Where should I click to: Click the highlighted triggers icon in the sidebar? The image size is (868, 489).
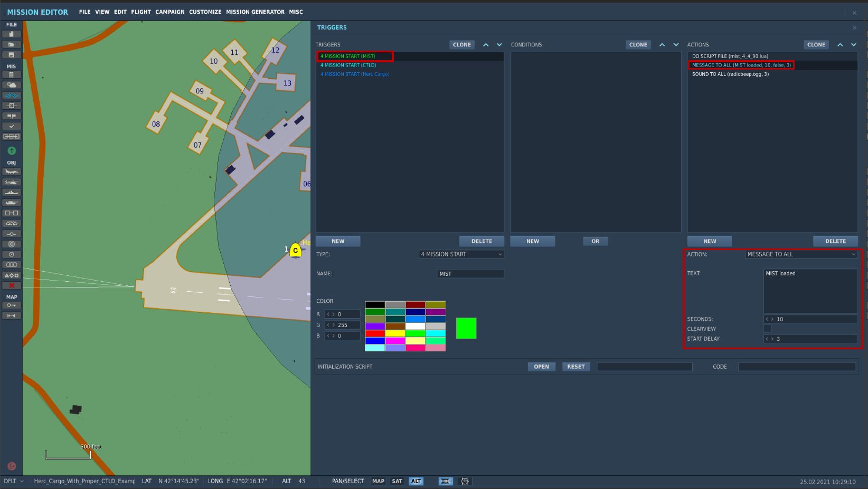click(11, 95)
